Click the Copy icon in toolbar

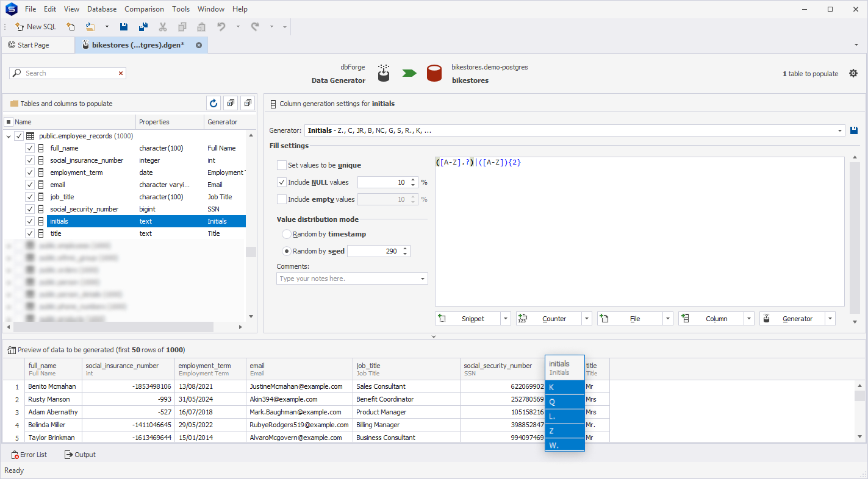(182, 27)
